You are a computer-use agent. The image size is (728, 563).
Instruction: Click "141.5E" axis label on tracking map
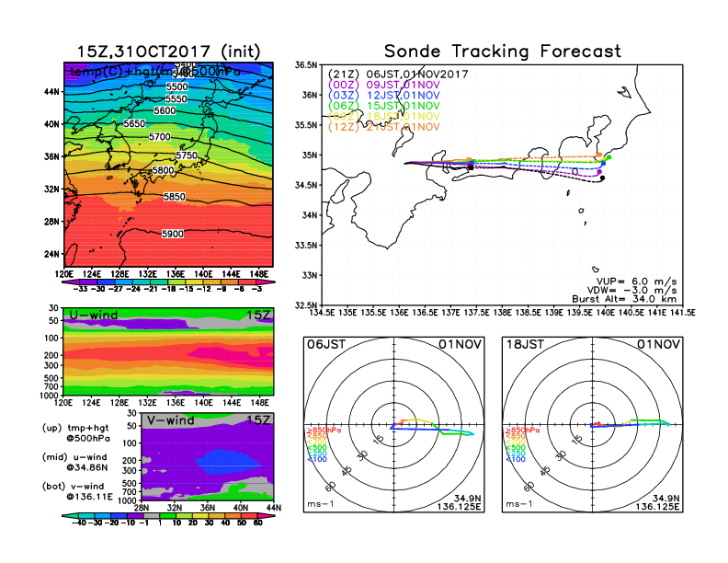[684, 313]
